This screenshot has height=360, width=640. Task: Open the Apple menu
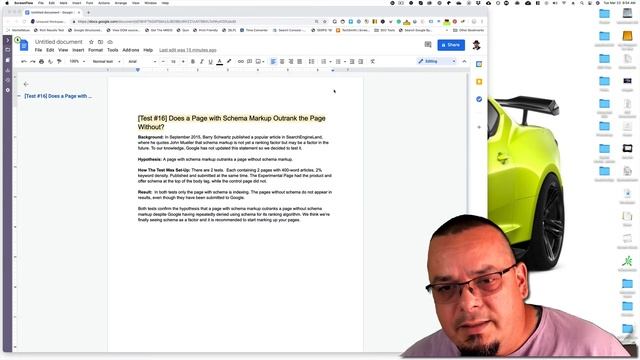tap(7, 3)
